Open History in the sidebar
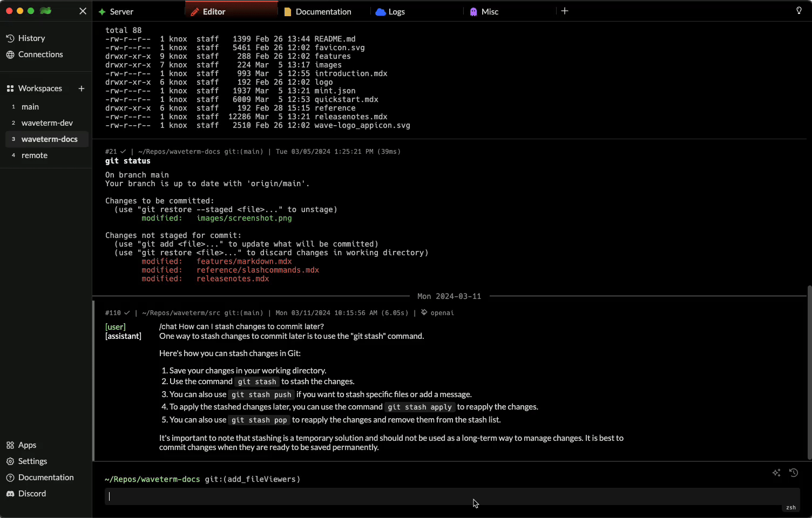The image size is (812, 518). 31,38
